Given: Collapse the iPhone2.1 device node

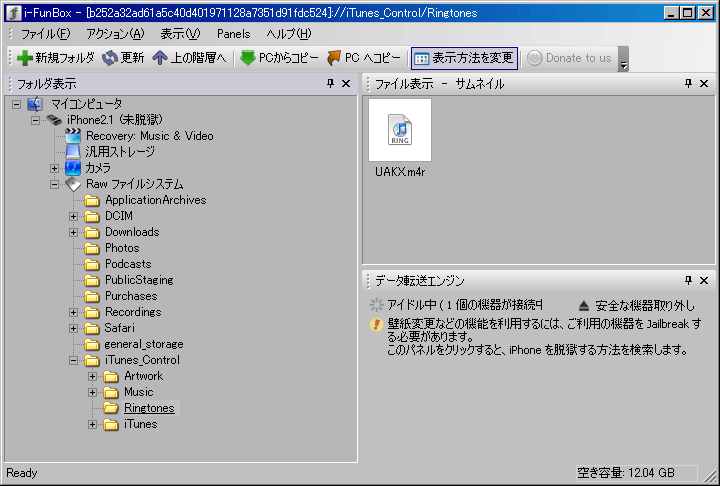Looking at the screenshot, I should coord(35,120).
